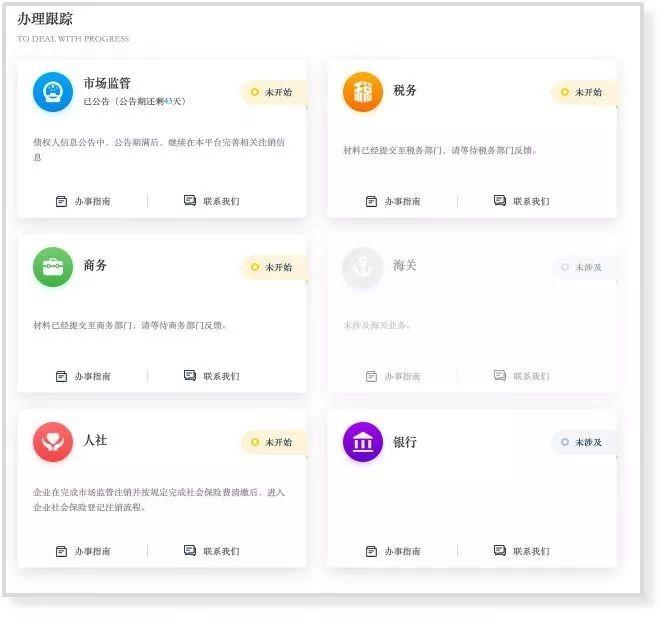Click 未开始 status badge on 市场监管 card
This screenshot has height=618, width=665.
click(x=274, y=92)
